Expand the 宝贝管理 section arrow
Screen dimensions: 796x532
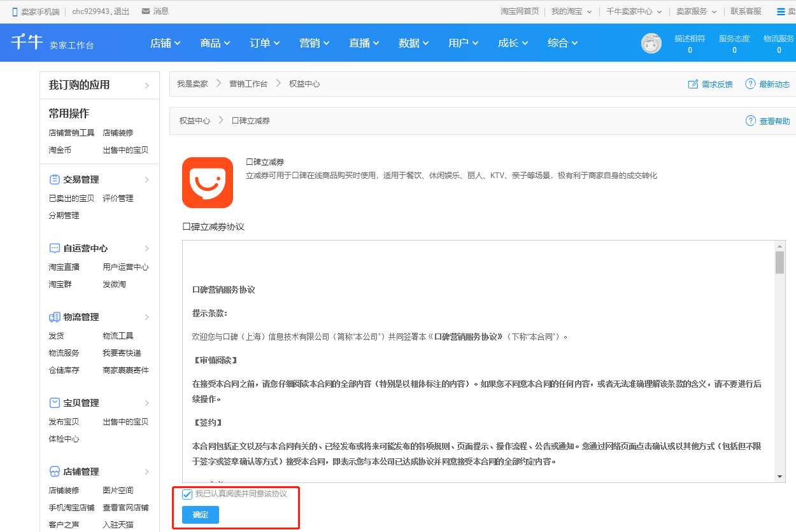click(x=147, y=403)
